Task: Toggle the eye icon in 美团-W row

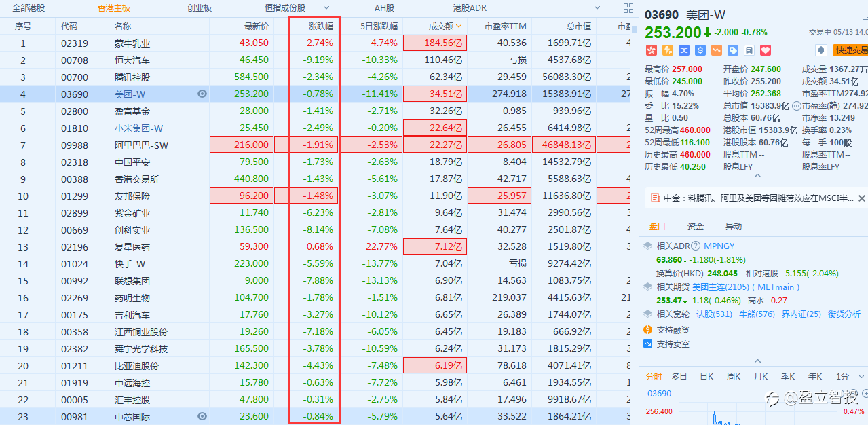Action: tap(202, 94)
